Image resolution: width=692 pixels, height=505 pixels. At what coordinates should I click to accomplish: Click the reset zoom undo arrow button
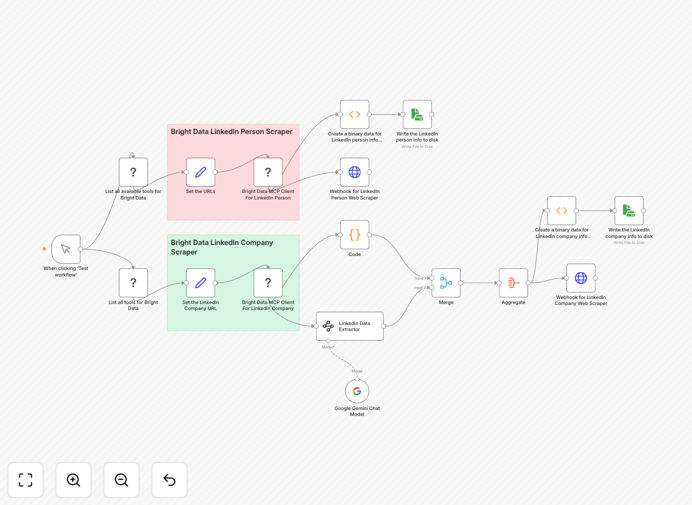[169, 480]
